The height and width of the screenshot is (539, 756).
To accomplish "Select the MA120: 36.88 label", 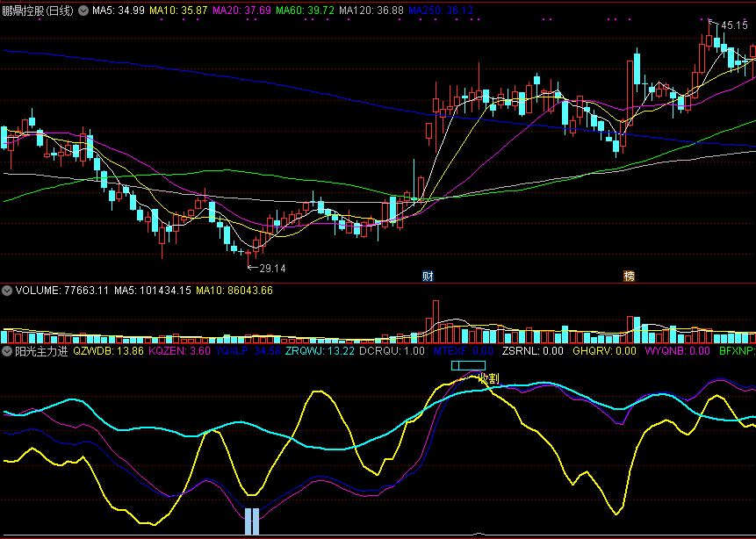I will (371, 11).
